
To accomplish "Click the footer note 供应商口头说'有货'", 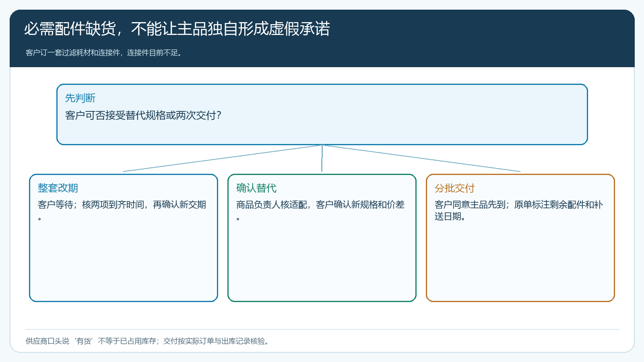I will coord(60,341).
